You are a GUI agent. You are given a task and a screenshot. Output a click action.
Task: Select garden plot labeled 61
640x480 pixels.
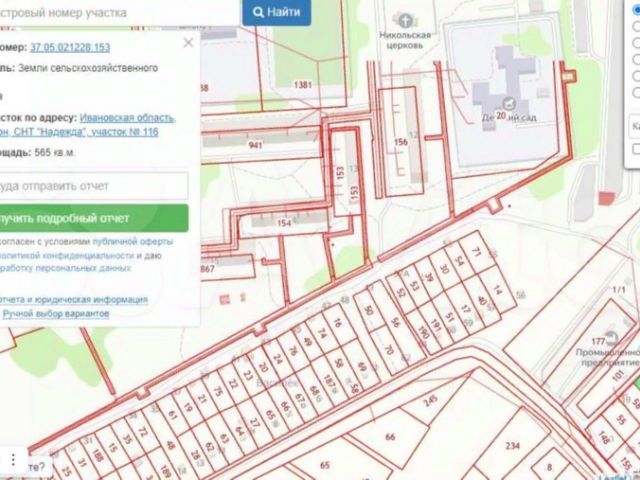172,415
